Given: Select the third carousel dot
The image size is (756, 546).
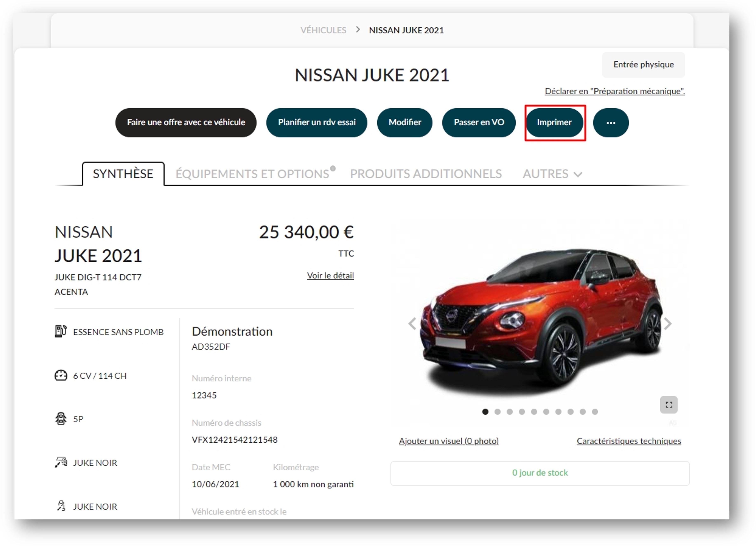Looking at the screenshot, I should (x=510, y=412).
